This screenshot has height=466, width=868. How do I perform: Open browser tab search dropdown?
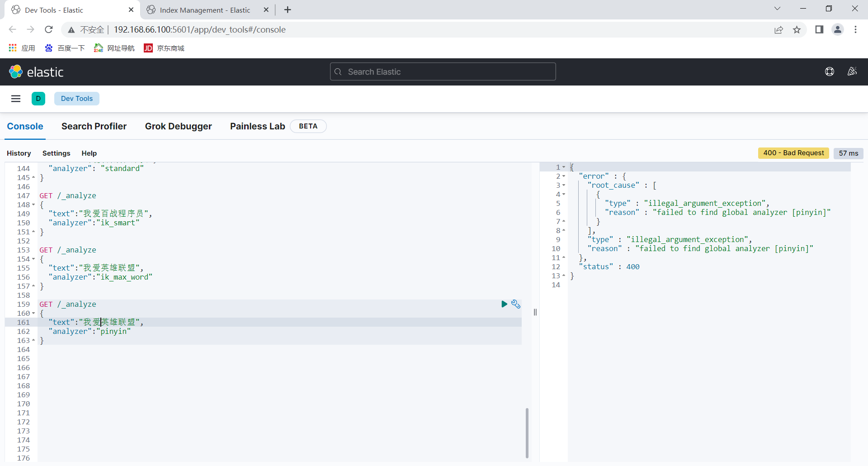point(777,9)
